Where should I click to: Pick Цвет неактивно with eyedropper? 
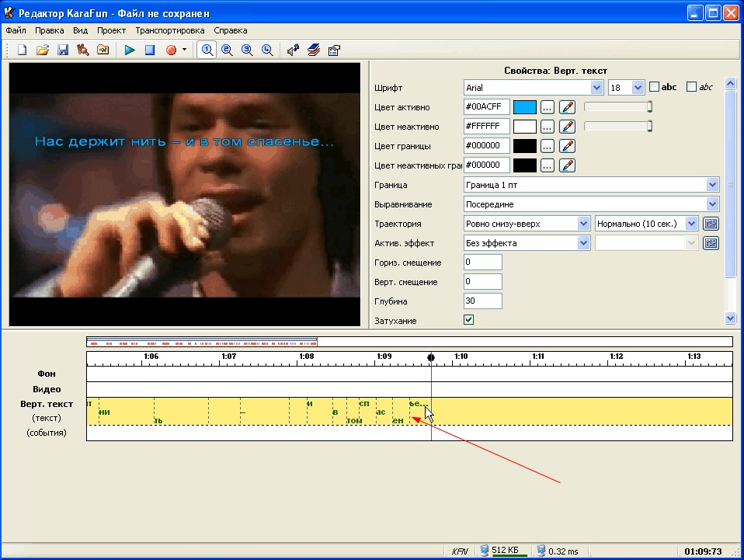568,127
